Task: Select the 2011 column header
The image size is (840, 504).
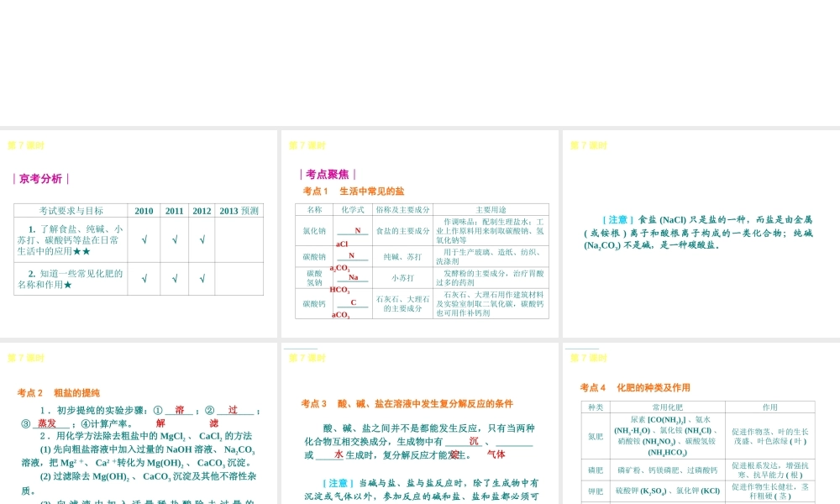Action: 174,211
